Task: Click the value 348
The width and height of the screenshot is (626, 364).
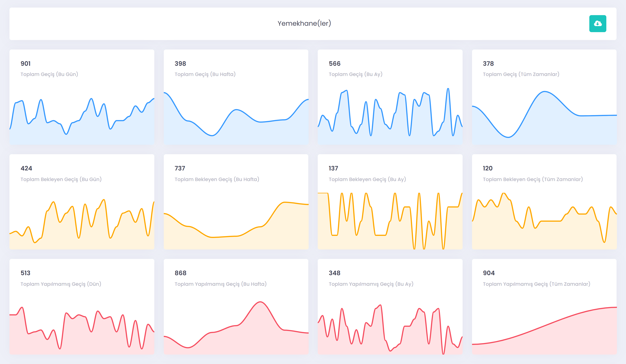Action: pos(335,273)
